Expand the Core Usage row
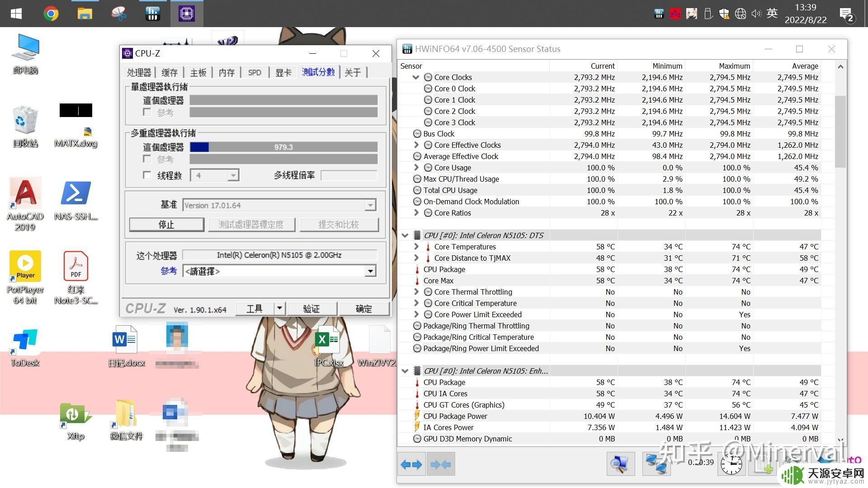This screenshot has width=868, height=488. click(x=416, y=168)
